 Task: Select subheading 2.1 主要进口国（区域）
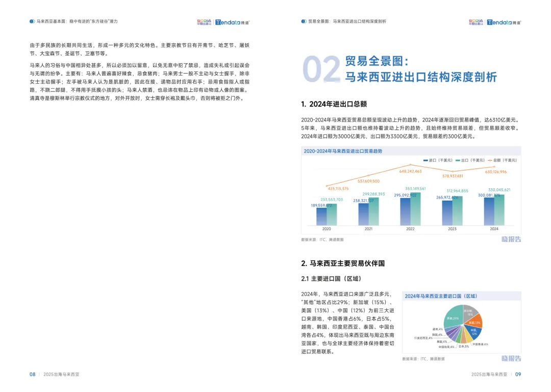[x=331, y=279]
